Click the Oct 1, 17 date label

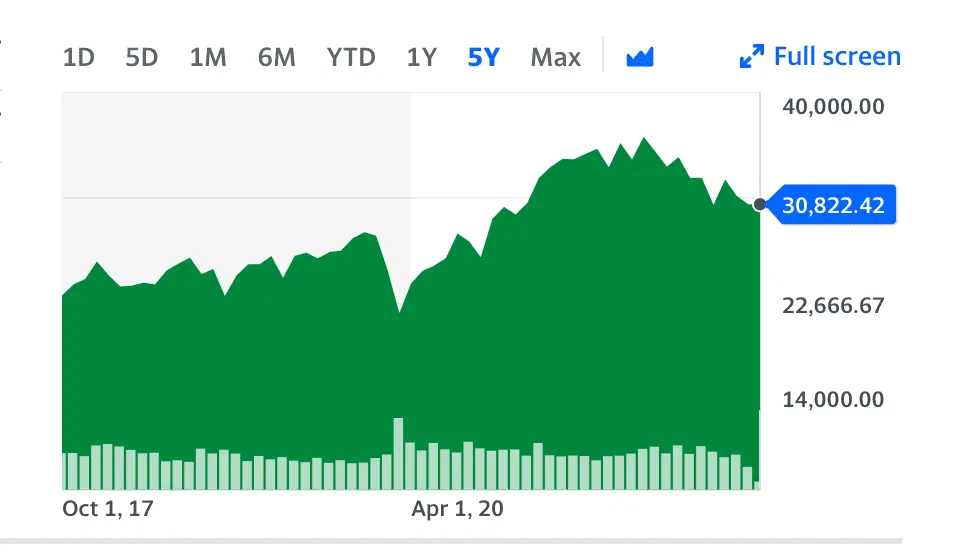[x=108, y=509]
